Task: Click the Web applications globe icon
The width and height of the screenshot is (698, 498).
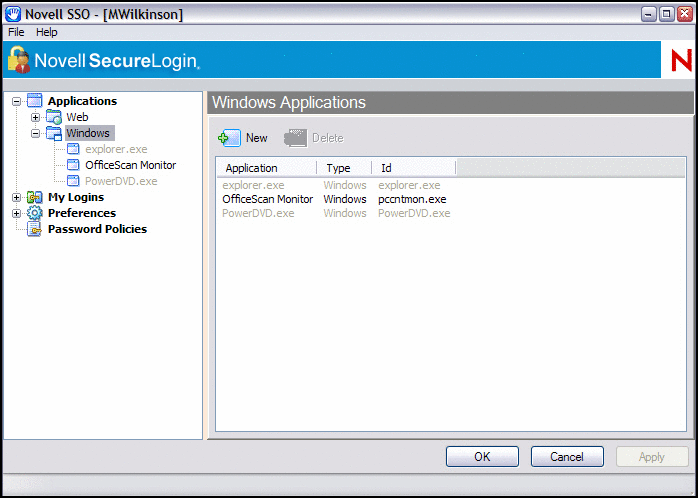Action: [x=54, y=117]
